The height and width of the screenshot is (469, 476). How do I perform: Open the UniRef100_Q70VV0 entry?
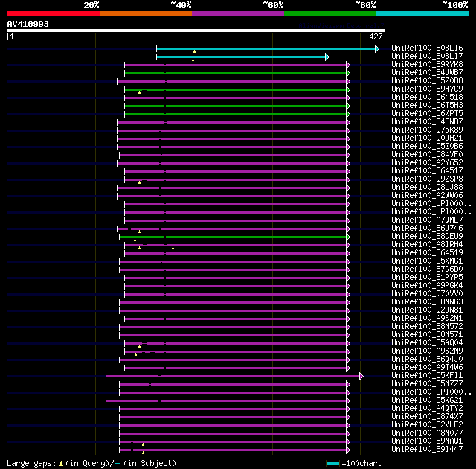[x=427, y=294]
